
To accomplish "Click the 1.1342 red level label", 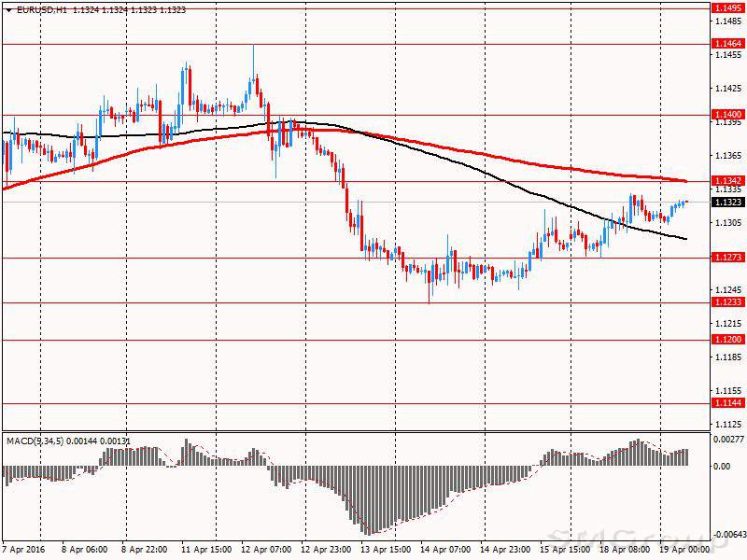I will tap(727, 180).
